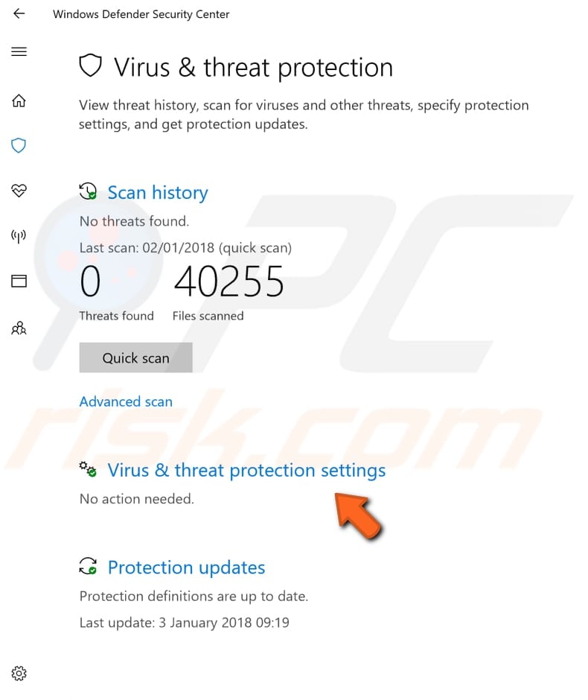Check for Protection updates
Screen dimensions: 588x700
(186, 567)
